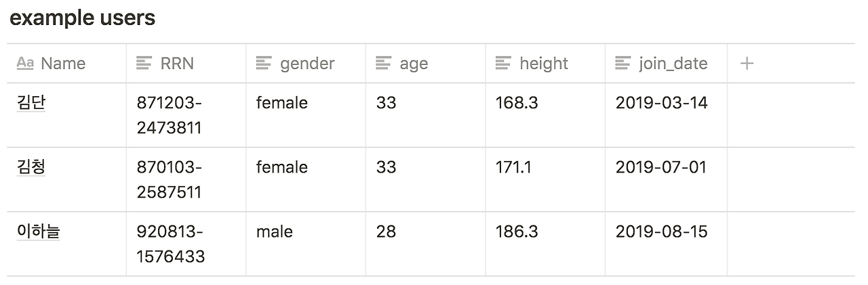
Task: Open the 김청 row page
Action: (x=31, y=167)
